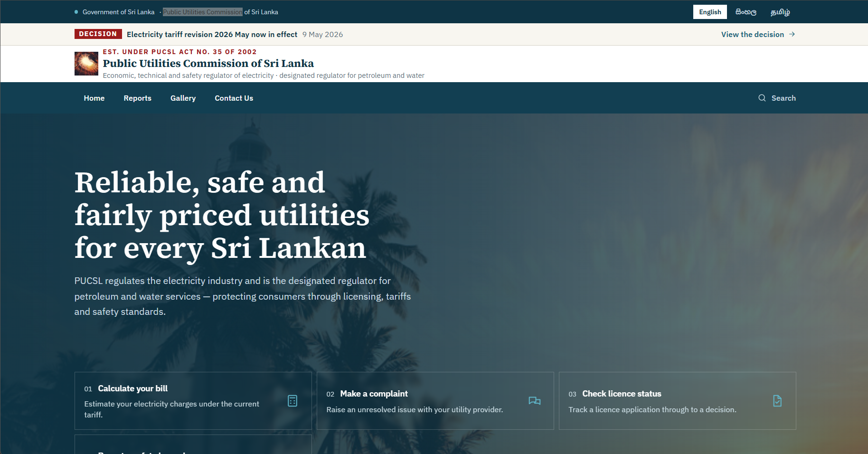
Task: Click 'Estimate your electricity charges' description
Action: click(171, 409)
